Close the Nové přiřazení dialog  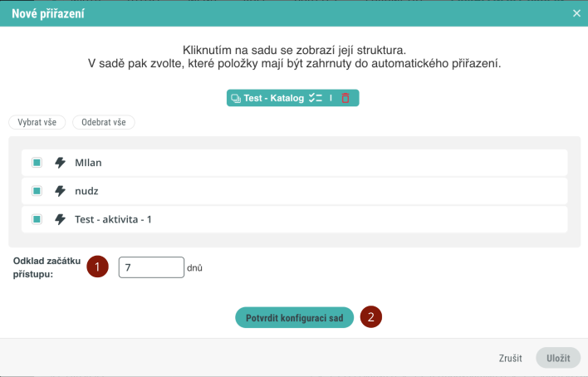pyautogui.click(x=576, y=13)
